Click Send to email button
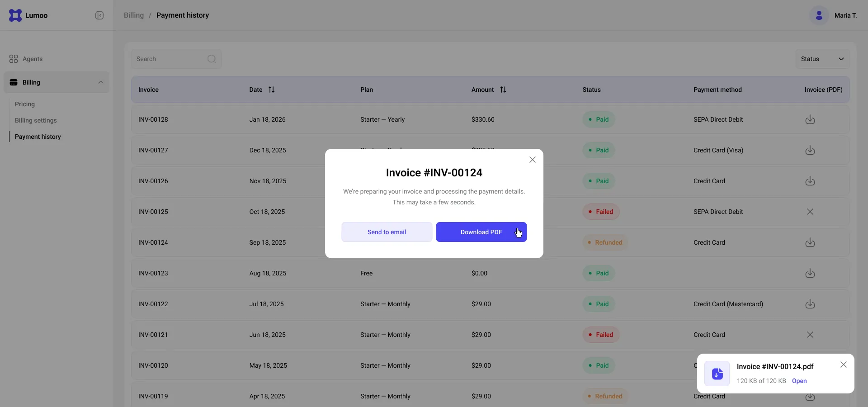Viewport: 868px width, 407px height. pos(387,232)
